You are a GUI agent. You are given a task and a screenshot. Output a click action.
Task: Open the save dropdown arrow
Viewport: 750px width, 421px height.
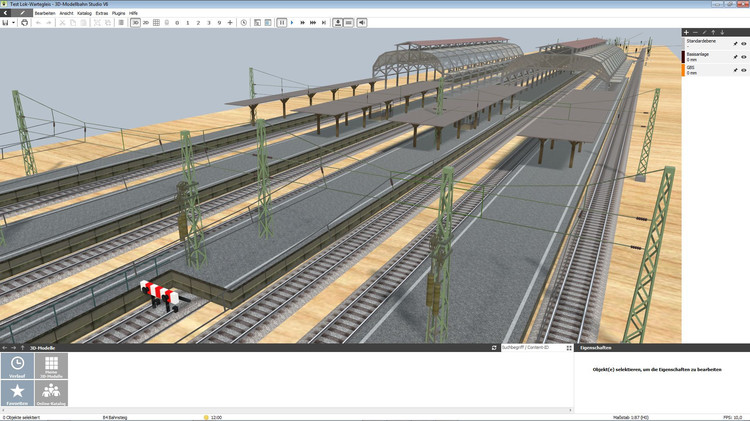click(14, 22)
